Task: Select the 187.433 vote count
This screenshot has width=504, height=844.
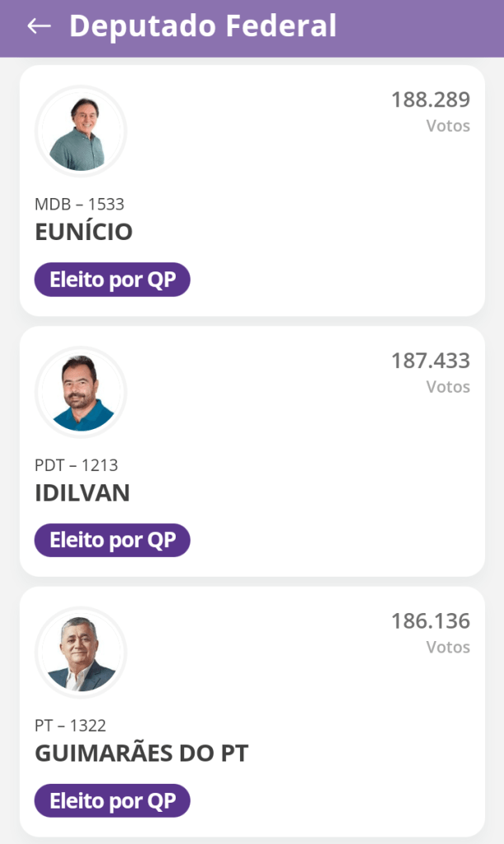Action: click(430, 361)
